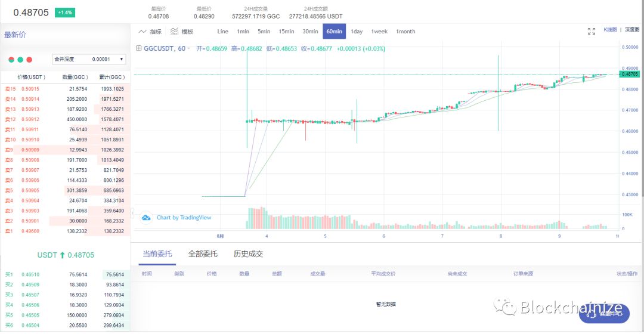The width and height of the screenshot is (644, 334).
Task: Open the 指标 indicators icon
Action: coord(143,32)
